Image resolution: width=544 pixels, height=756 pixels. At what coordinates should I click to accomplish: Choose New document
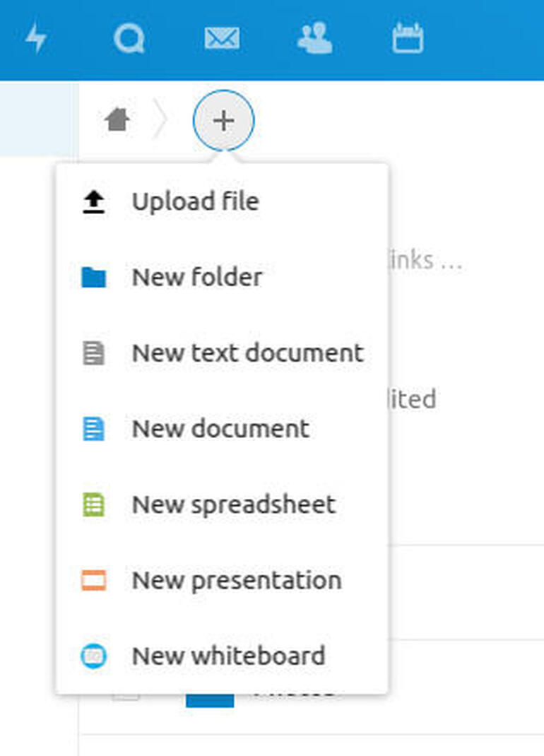click(x=222, y=429)
